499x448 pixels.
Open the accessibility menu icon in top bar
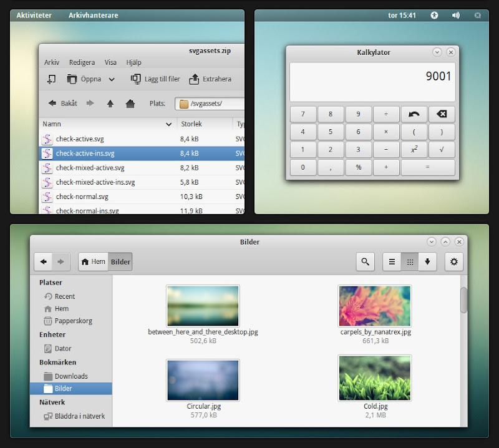coord(434,15)
